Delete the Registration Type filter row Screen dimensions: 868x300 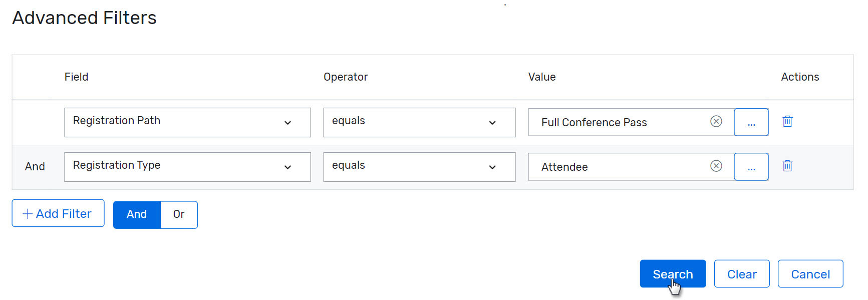click(787, 166)
